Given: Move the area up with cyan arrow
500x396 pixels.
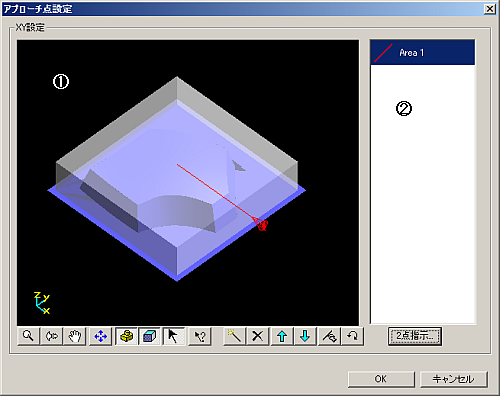Looking at the screenshot, I should pyautogui.click(x=282, y=336).
